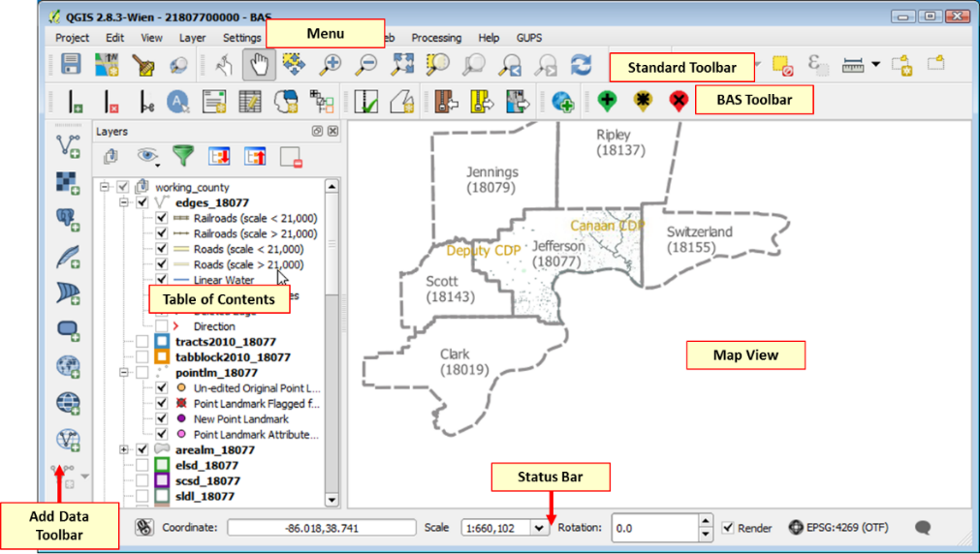The height and width of the screenshot is (554, 980).
Task: Click the EPSG:4269 (OTF) CRS button
Action: tap(840, 528)
